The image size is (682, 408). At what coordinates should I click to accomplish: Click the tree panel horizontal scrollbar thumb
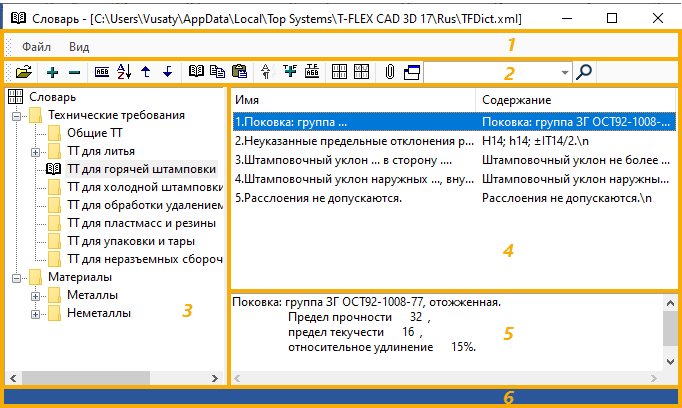click(86, 378)
